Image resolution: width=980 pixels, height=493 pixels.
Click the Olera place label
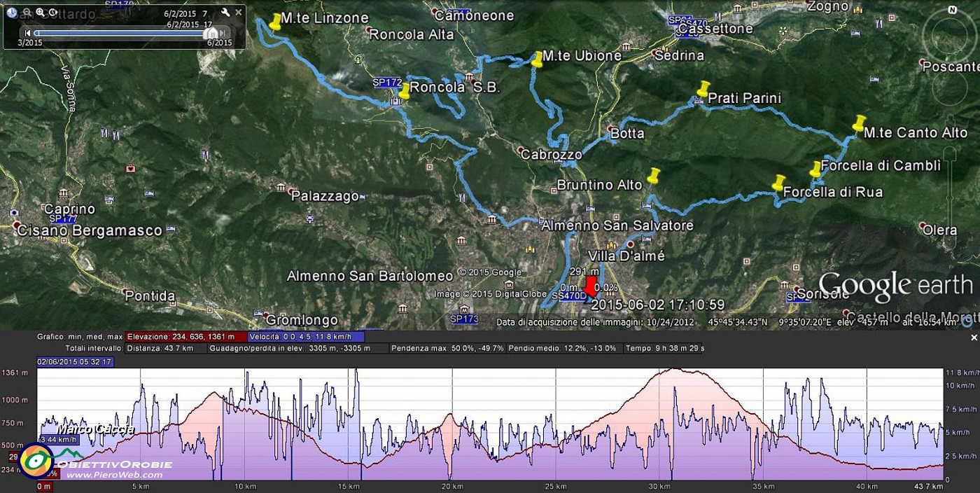click(x=939, y=230)
